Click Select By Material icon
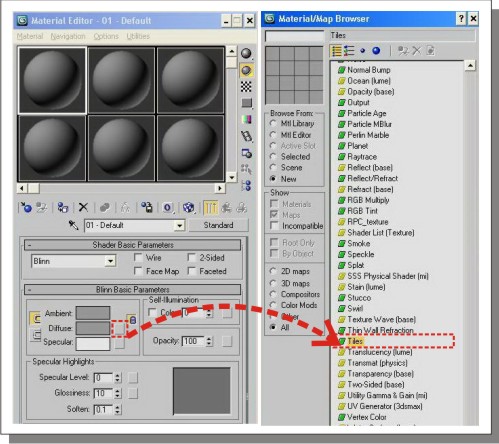This screenshot has width=499, height=444. click(x=246, y=169)
